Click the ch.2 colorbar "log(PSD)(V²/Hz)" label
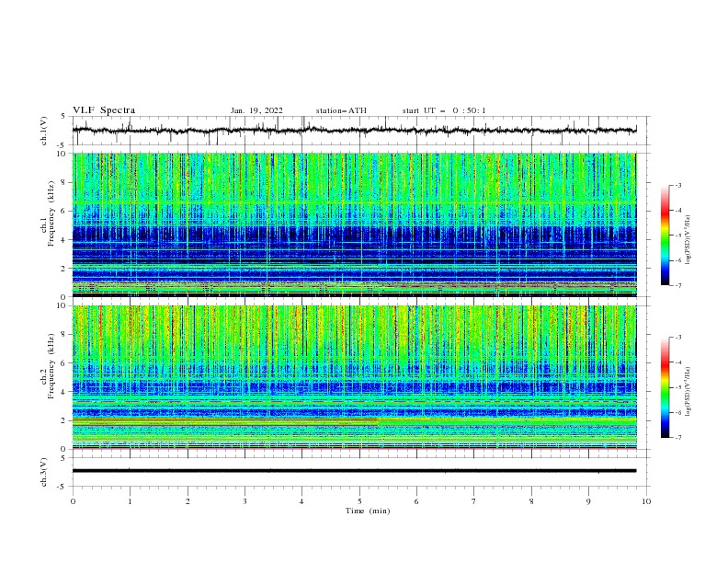The image size is (728, 563). pos(688,392)
